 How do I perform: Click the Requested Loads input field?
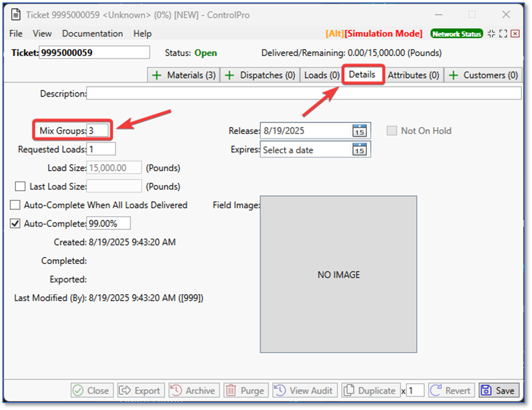(101, 149)
